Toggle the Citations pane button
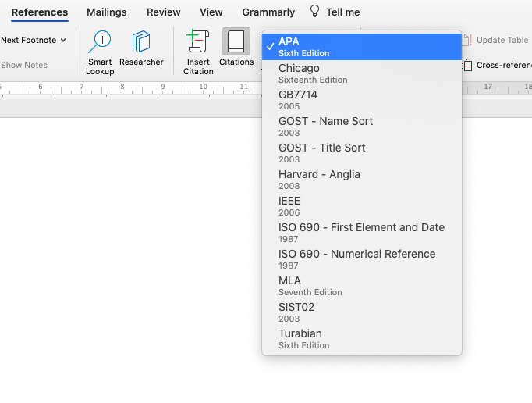The height and width of the screenshot is (403, 532). coord(236,47)
